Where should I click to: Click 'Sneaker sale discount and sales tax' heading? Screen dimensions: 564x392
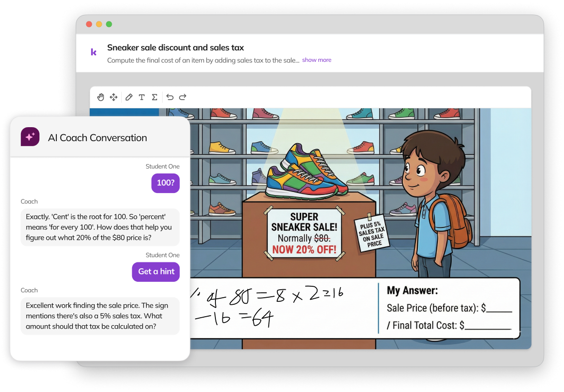point(176,47)
